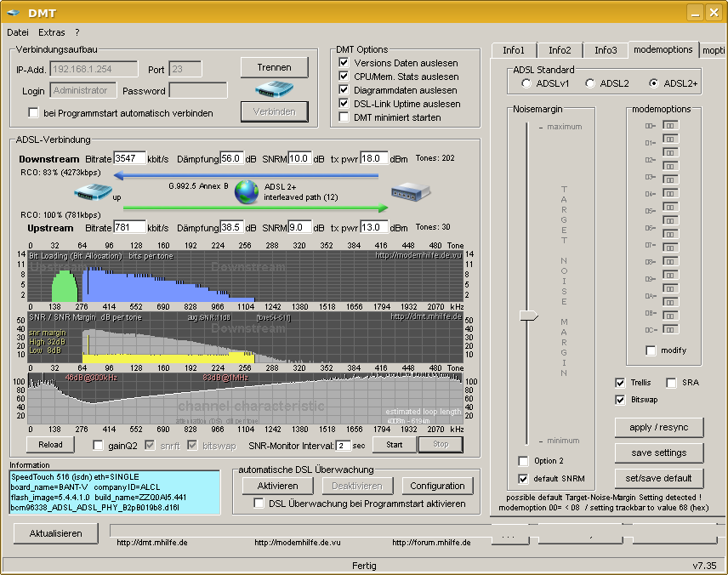Switch to the Info2 tab
This screenshot has width=728, height=575.
coord(560,50)
